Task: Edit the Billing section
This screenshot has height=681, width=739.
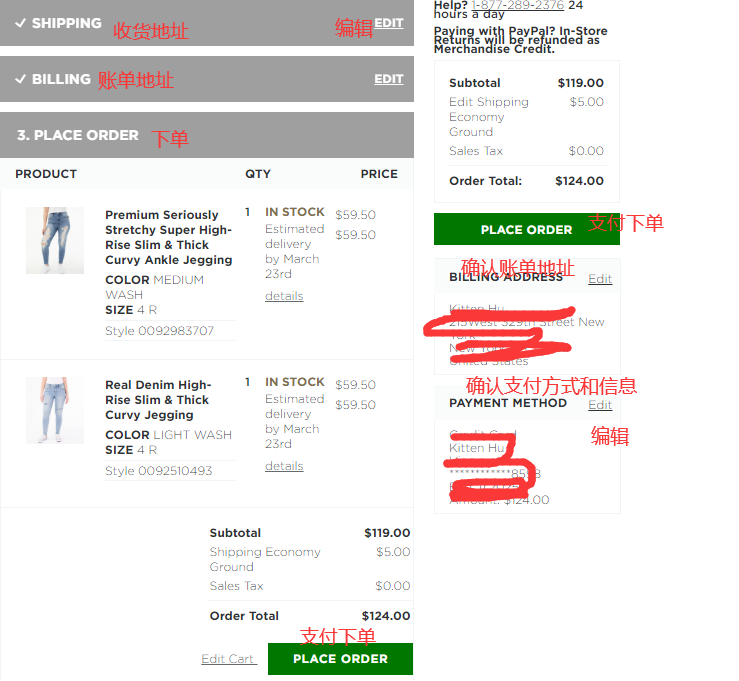Action: [389, 79]
